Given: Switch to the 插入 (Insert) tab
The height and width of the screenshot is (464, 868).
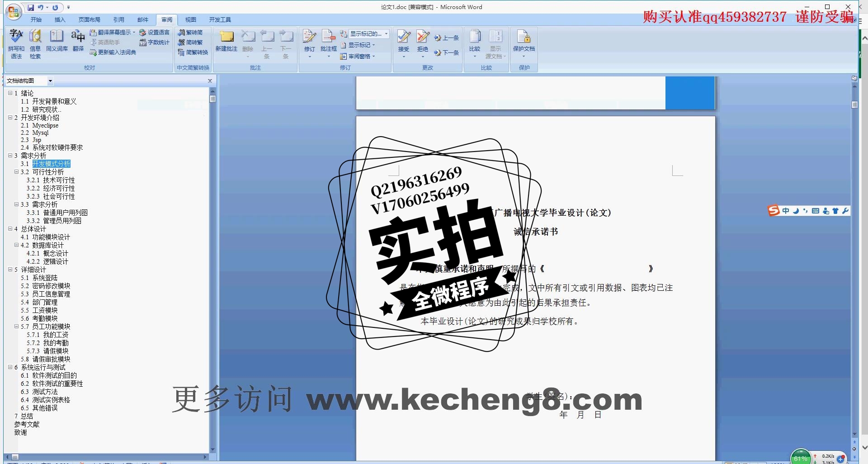Looking at the screenshot, I should point(60,20).
